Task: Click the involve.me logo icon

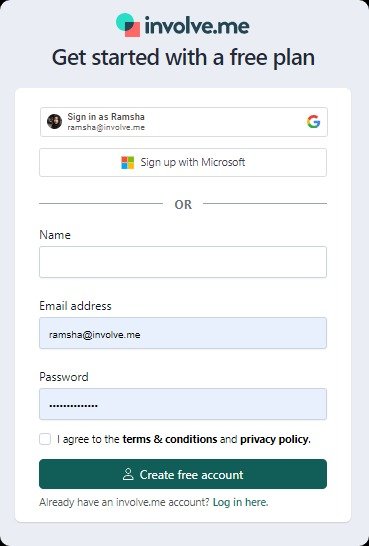Action: (128, 25)
